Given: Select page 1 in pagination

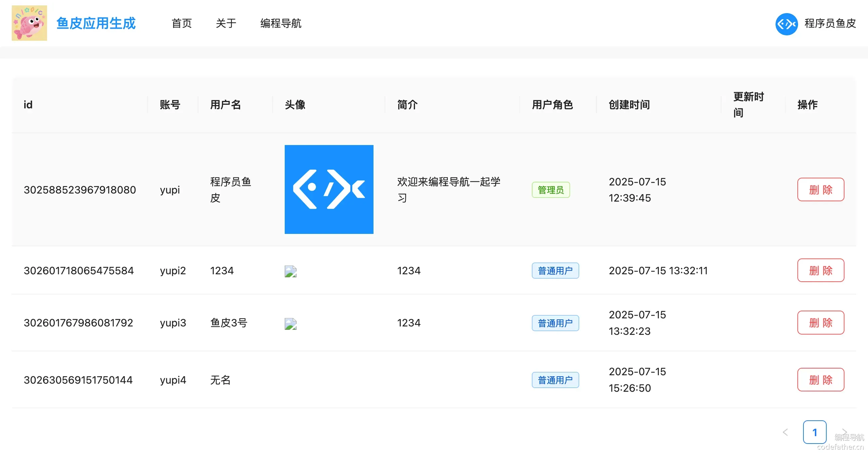Looking at the screenshot, I should coord(815,432).
